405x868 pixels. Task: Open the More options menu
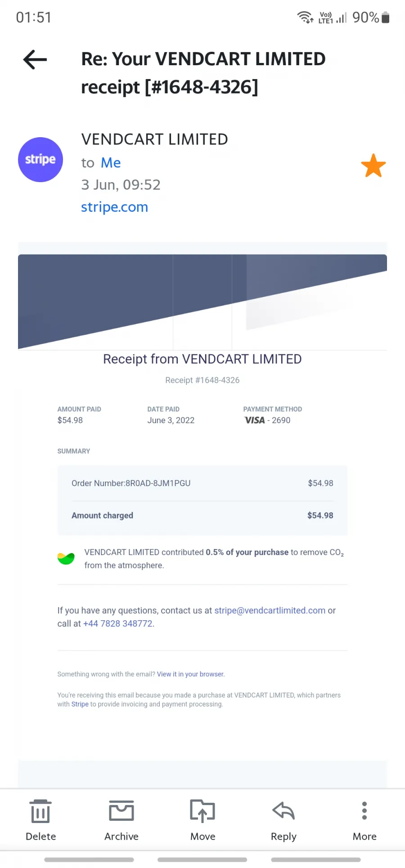click(x=364, y=820)
